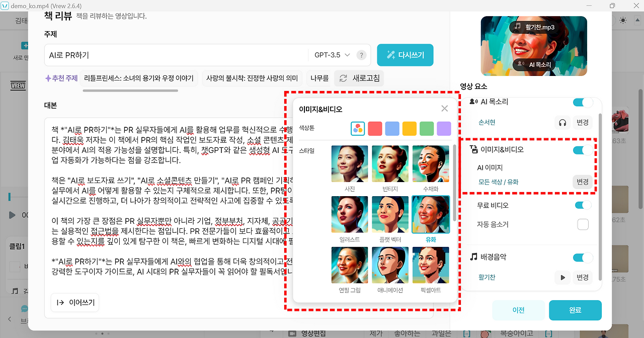Viewport: 644px width, 338px height.
Task: Click the 완료 finish button
Action: 575,310
